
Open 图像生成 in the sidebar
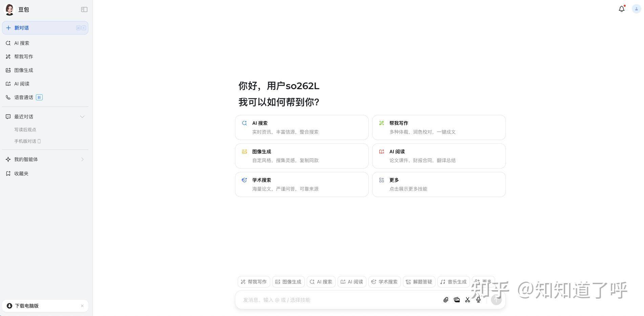tap(45, 70)
